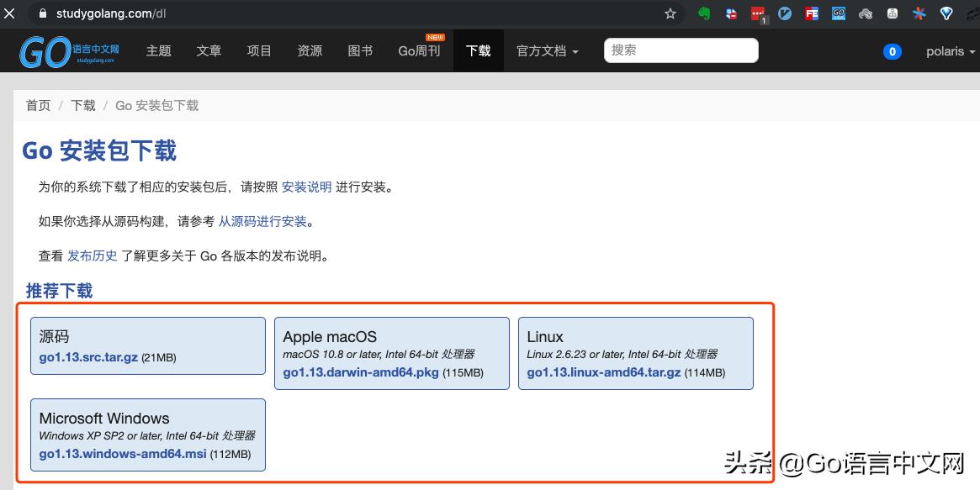Click the GO browser extension icon

tap(838, 13)
